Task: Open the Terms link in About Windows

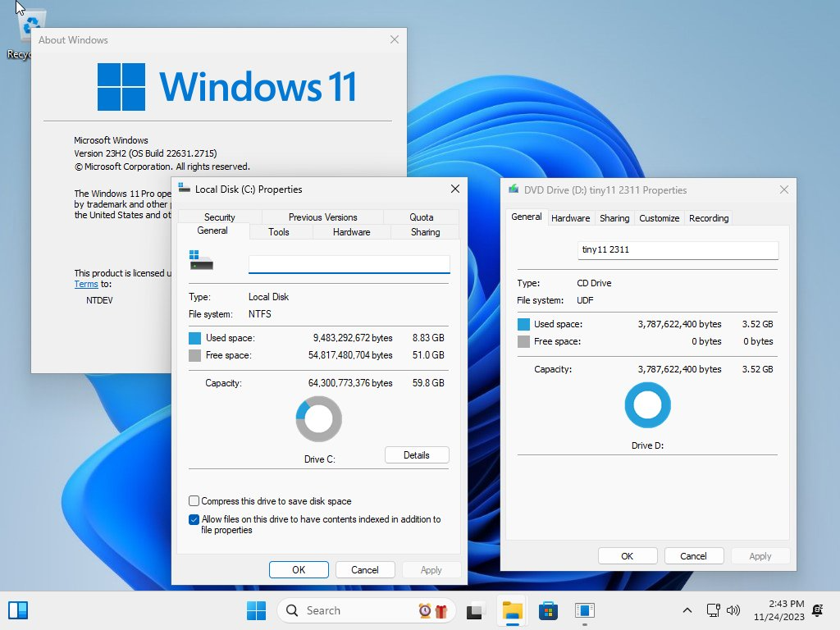Action: pyautogui.click(x=86, y=284)
